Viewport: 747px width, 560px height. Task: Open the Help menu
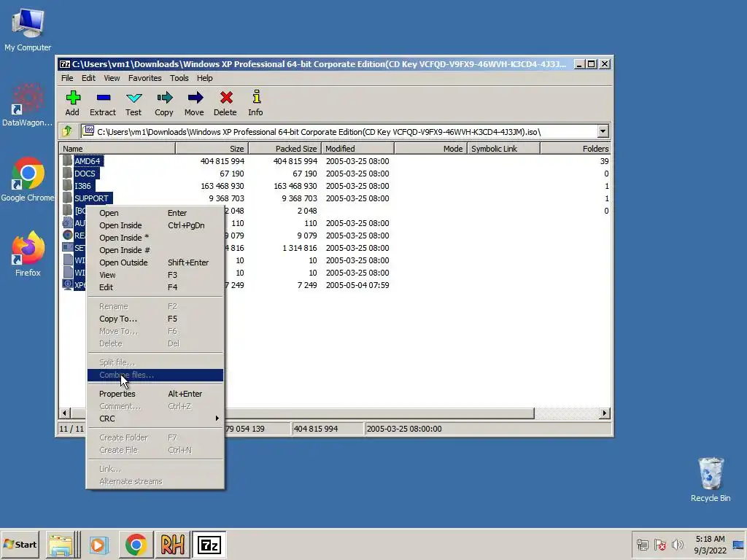(205, 78)
